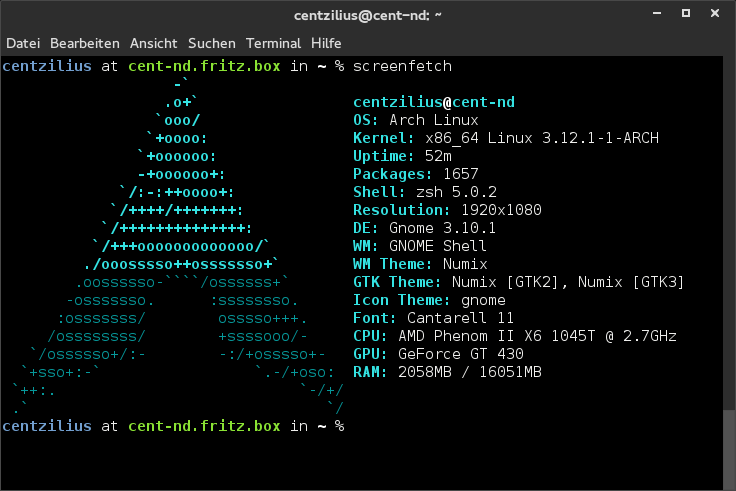Open the Hilfe menu
The image size is (736, 491).
pyautogui.click(x=326, y=43)
